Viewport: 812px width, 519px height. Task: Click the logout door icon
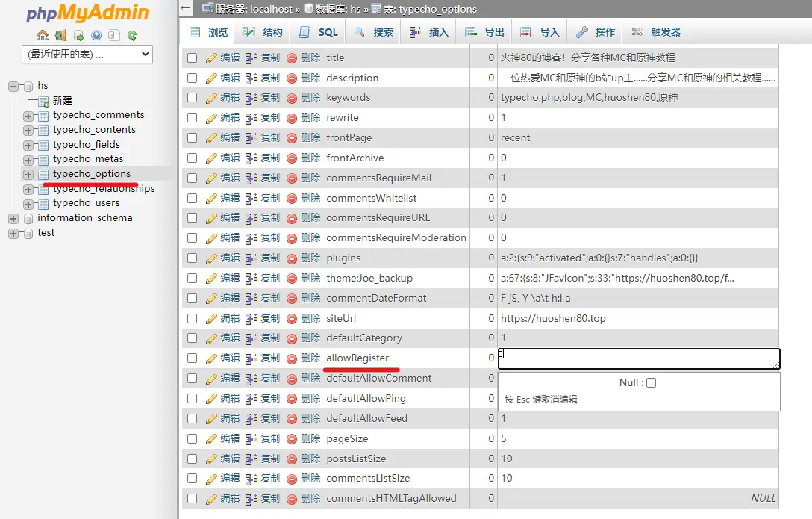tap(60, 35)
